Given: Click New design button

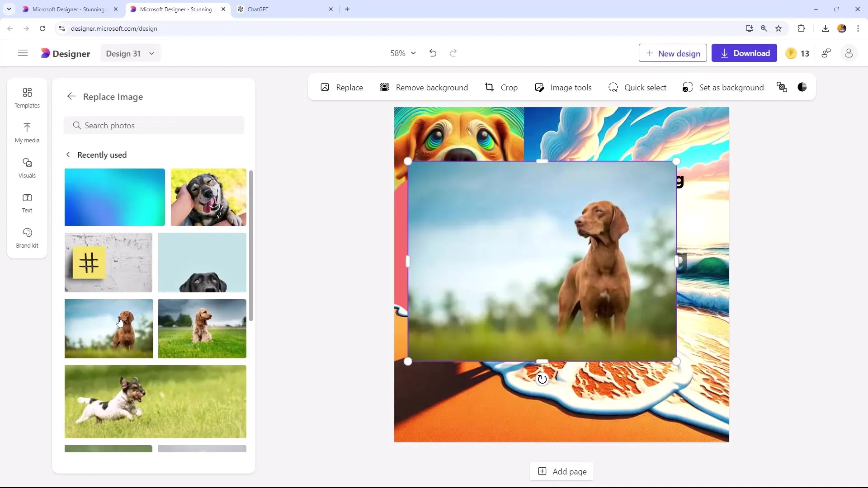Looking at the screenshot, I should (x=673, y=53).
